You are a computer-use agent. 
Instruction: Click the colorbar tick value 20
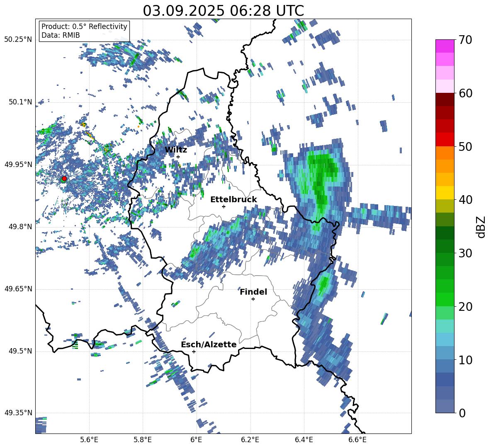click(x=465, y=307)
